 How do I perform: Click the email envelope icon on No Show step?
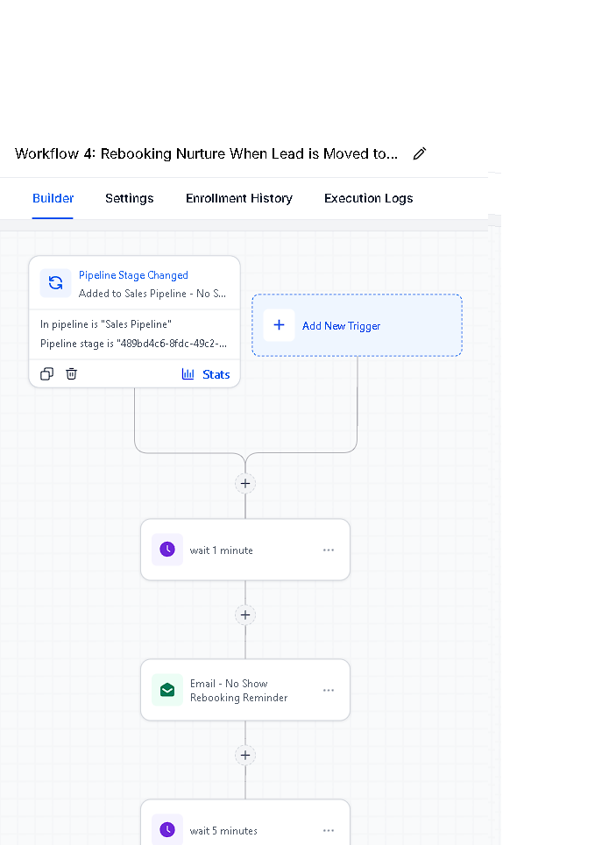[x=167, y=690]
